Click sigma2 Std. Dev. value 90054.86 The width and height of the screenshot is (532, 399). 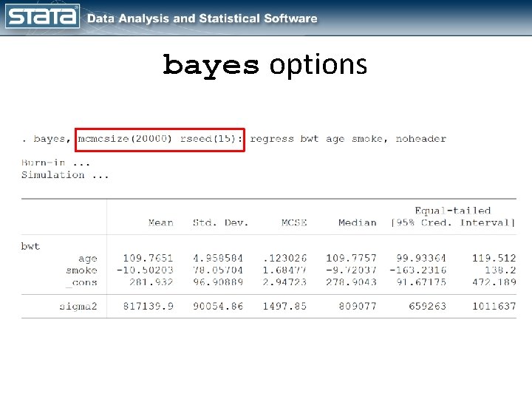pos(218,307)
